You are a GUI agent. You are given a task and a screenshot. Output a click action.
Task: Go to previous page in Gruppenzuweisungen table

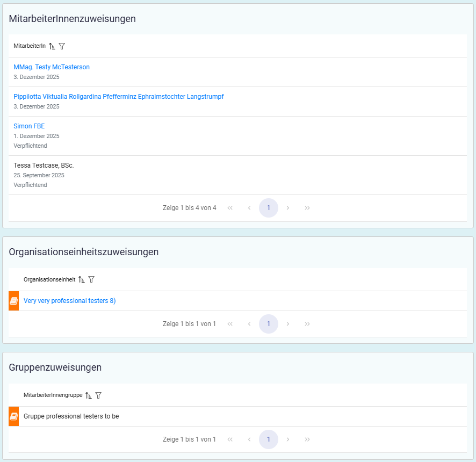(x=249, y=439)
